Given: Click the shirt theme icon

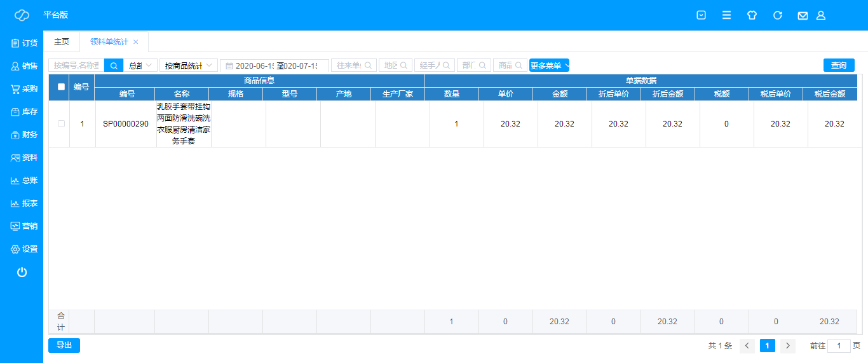Looking at the screenshot, I should tap(752, 15).
